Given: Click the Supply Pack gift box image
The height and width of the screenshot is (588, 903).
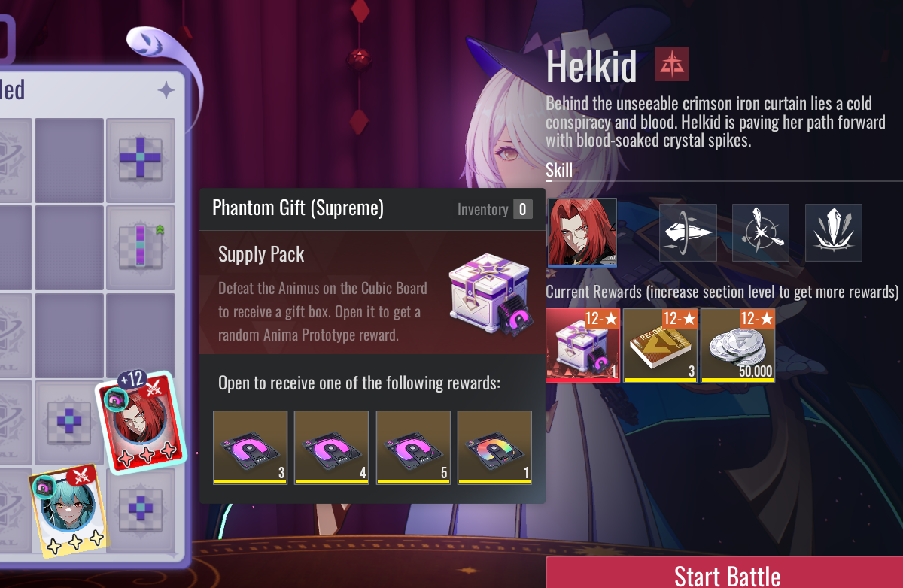Looking at the screenshot, I should coord(489,293).
